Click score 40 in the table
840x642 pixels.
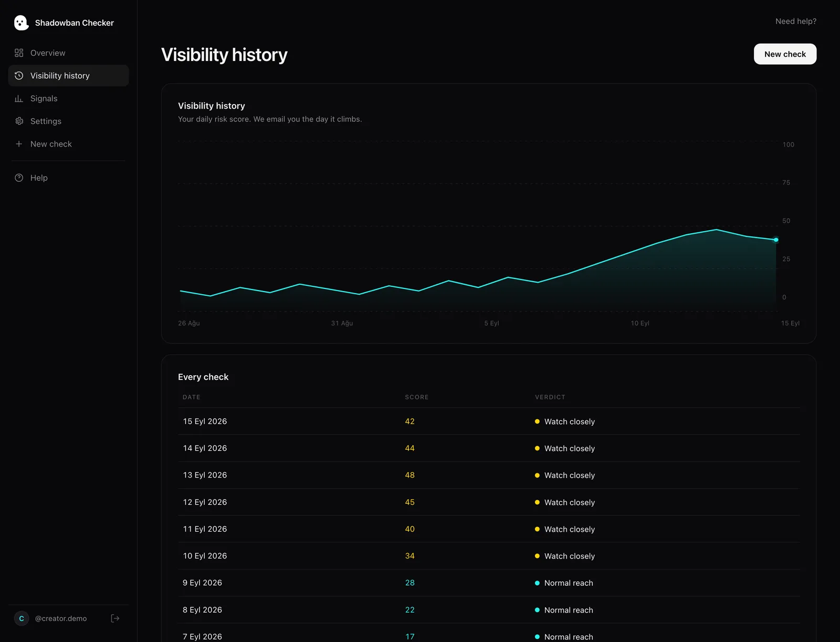click(410, 529)
